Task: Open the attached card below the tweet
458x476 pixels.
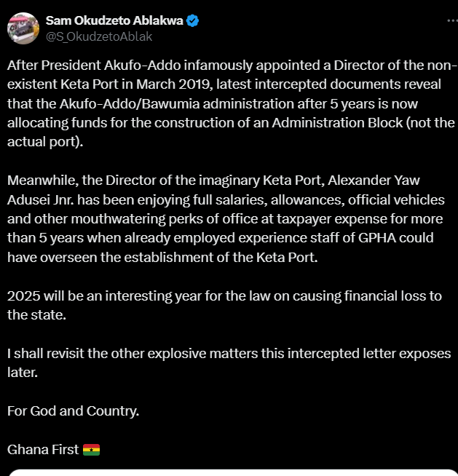Action: click(x=229, y=471)
